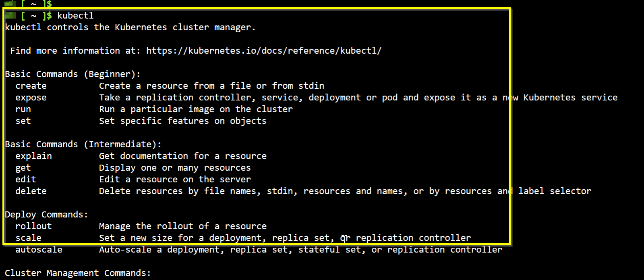Viewport: 644px width, 280px height.
Task: Click 'Edit a resource on the server'
Action: (x=175, y=180)
